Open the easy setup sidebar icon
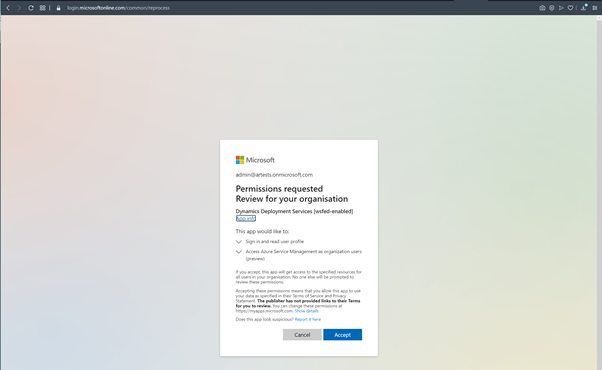This screenshot has width=602, height=370. click(x=595, y=8)
